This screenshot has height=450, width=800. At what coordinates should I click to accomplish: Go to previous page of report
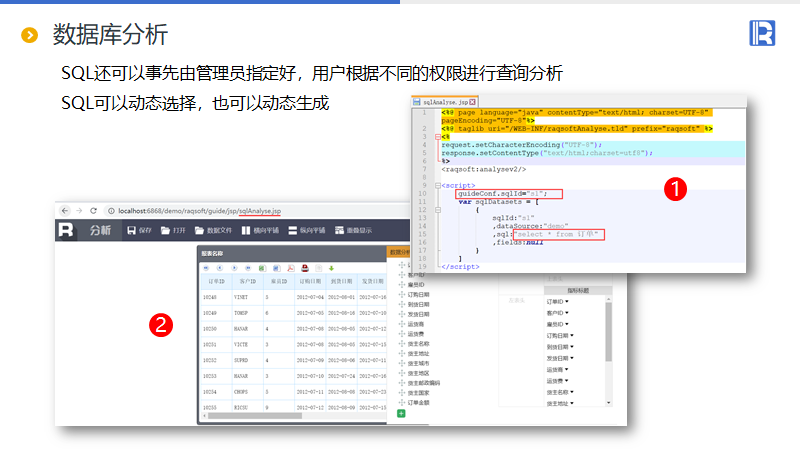tap(220, 268)
